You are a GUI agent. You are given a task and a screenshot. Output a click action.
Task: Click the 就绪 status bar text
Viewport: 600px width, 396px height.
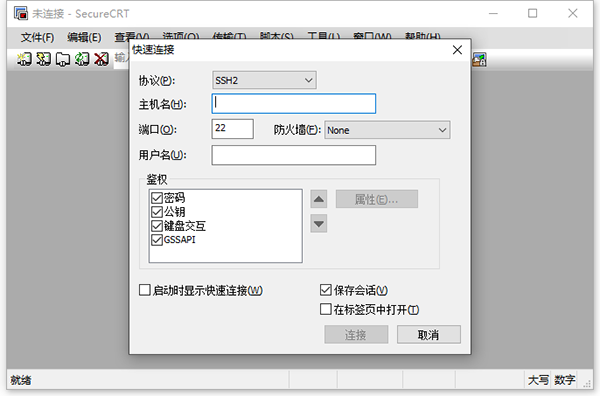(21, 380)
